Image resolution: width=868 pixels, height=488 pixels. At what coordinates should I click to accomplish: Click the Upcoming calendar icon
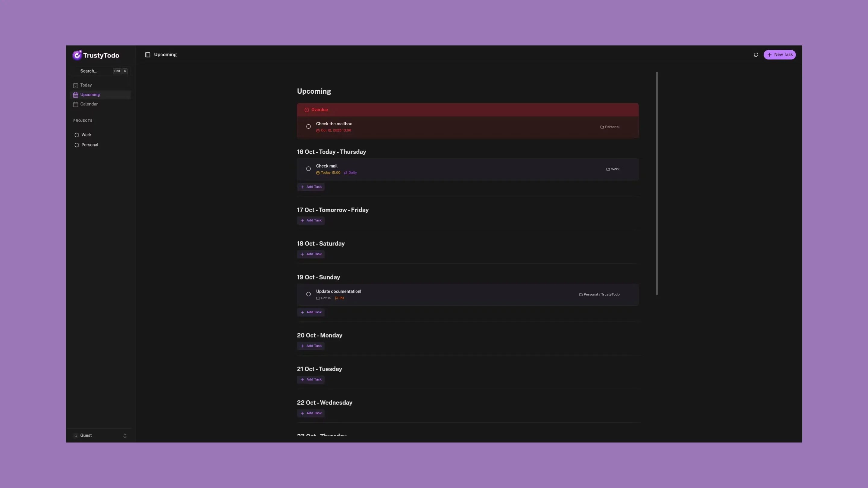tap(75, 95)
